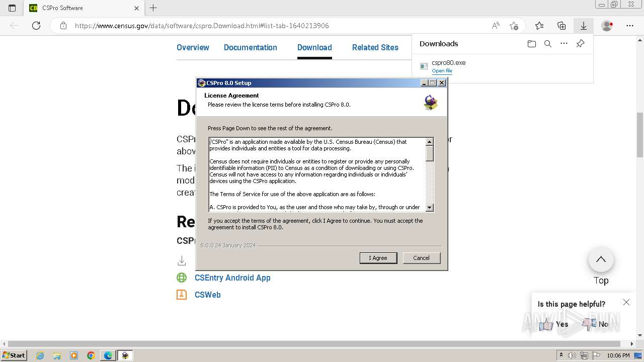Click the I Agree button

pyautogui.click(x=378, y=258)
